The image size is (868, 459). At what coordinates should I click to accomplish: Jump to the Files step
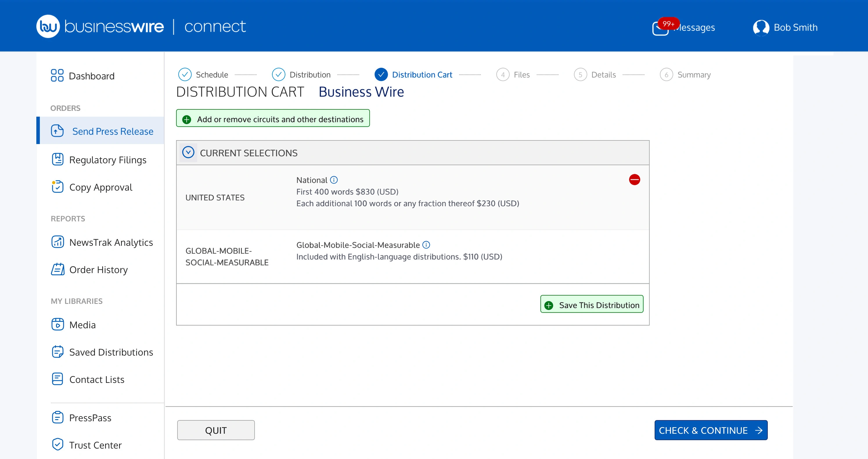(513, 75)
